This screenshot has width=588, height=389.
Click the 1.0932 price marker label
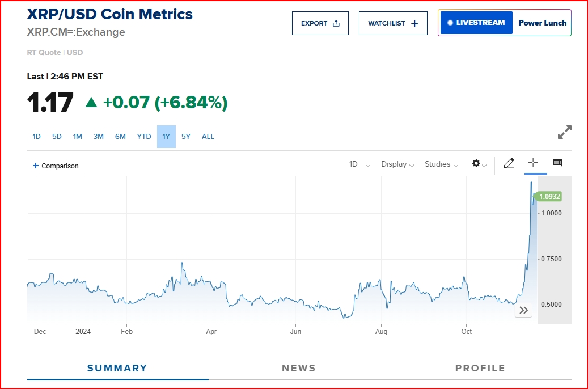pos(549,197)
